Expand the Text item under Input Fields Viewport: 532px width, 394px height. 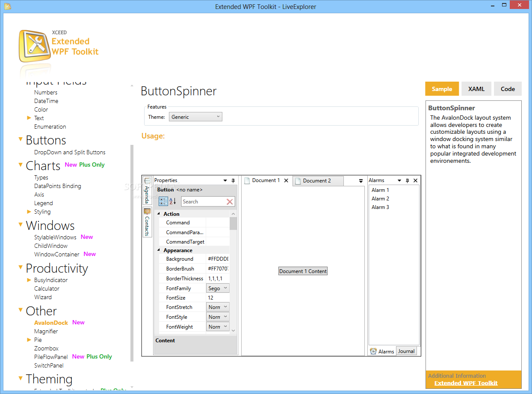[x=29, y=118]
